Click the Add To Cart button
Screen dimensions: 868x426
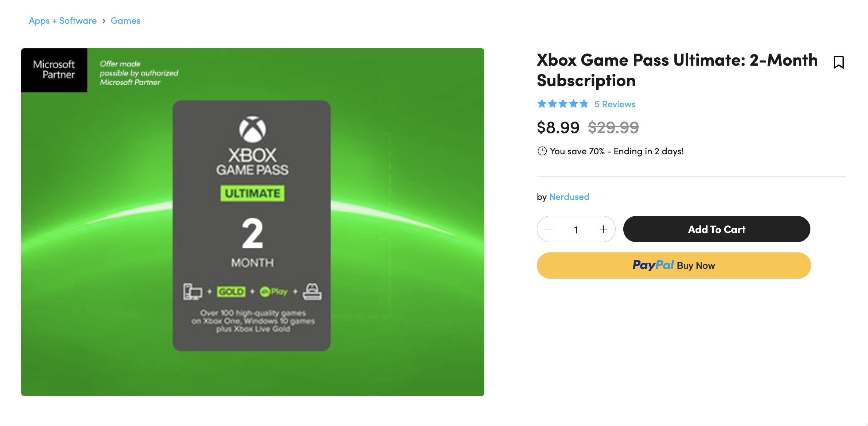(x=716, y=229)
